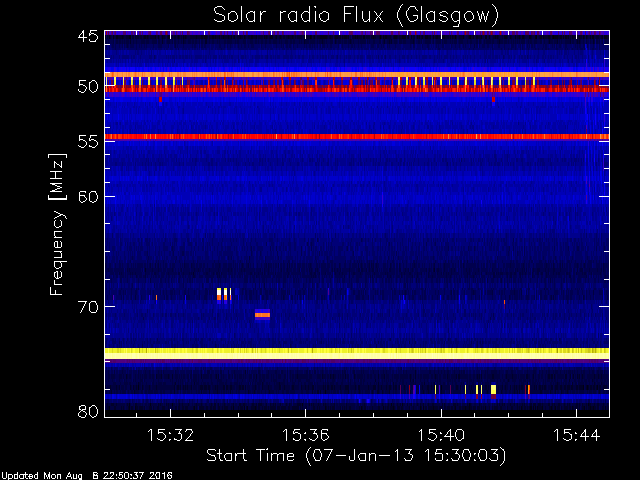The height and width of the screenshot is (480, 640).
Task: Click the bright yellow band near 75 MHz
Action: tap(357, 353)
